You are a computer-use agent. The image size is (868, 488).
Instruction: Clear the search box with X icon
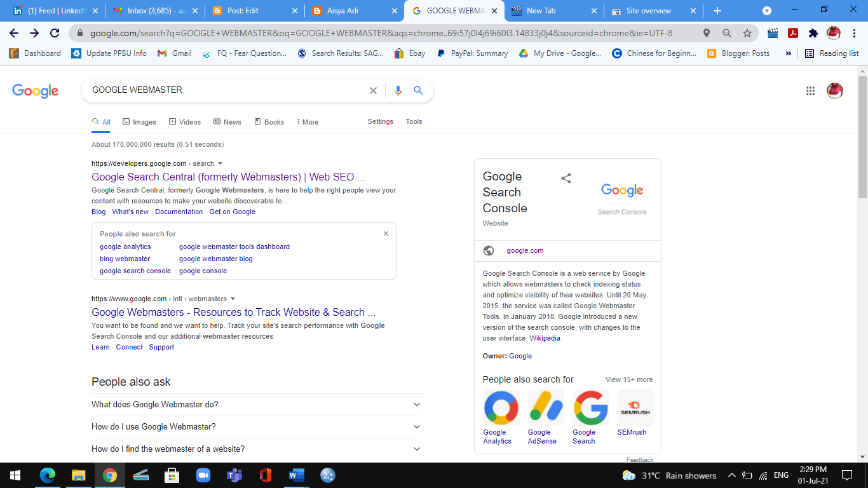(x=374, y=90)
